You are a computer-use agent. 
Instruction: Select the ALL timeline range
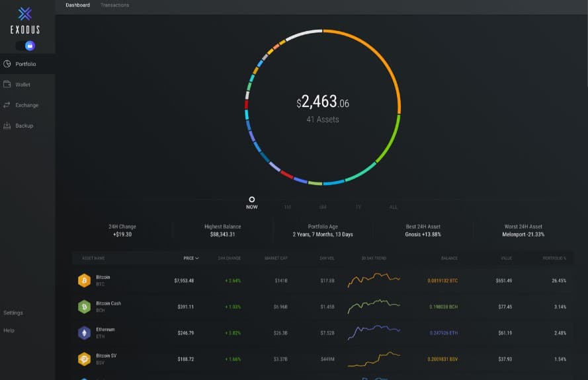(x=393, y=207)
